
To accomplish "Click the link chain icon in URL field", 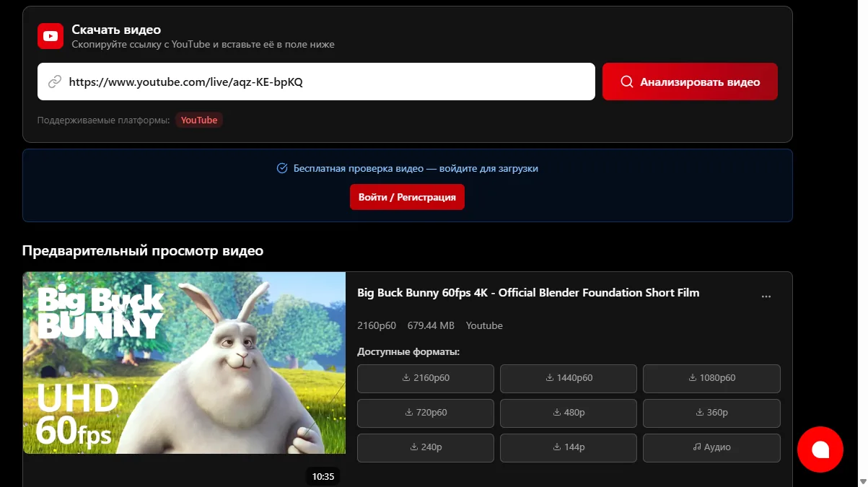I will (x=55, y=82).
